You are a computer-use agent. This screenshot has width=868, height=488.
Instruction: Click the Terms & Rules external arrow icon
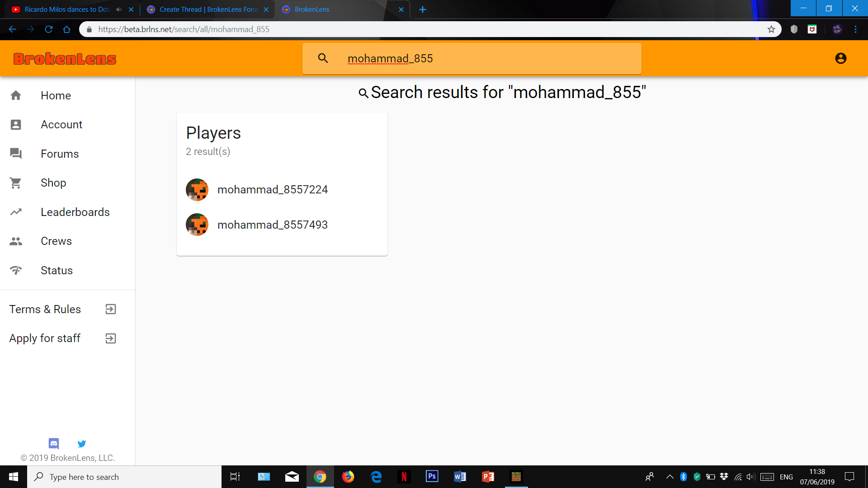coord(111,309)
